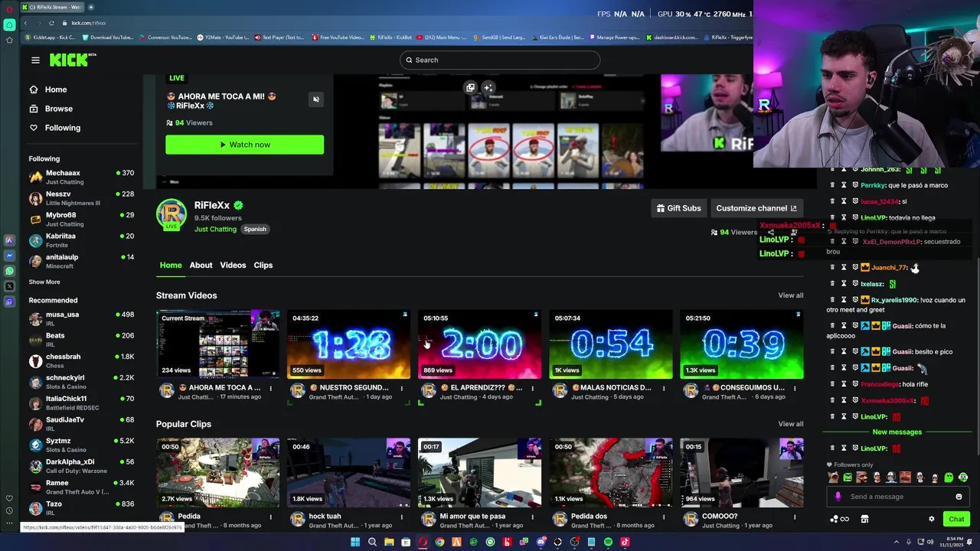
Task: Open options for Pedida dos clip
Action: click(x=663, y=517)
